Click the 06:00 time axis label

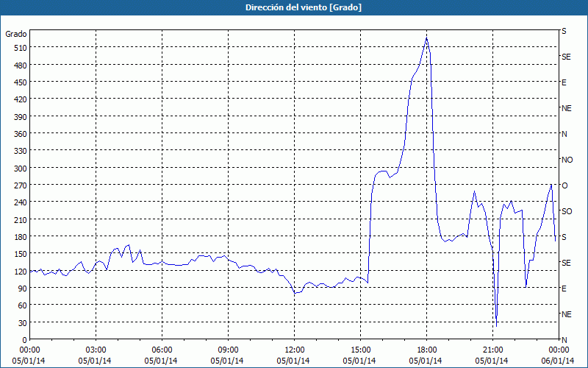[x=162, y=350]
